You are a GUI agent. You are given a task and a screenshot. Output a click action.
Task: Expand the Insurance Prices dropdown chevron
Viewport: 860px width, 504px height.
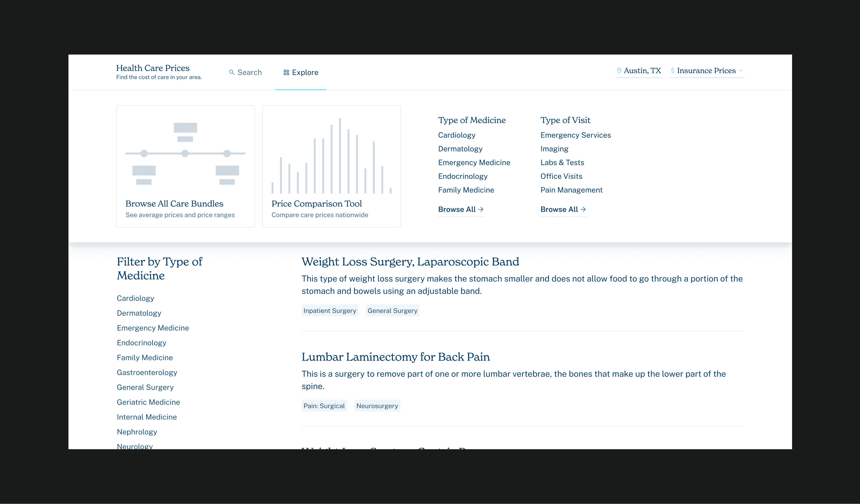(x=740, y=71)
